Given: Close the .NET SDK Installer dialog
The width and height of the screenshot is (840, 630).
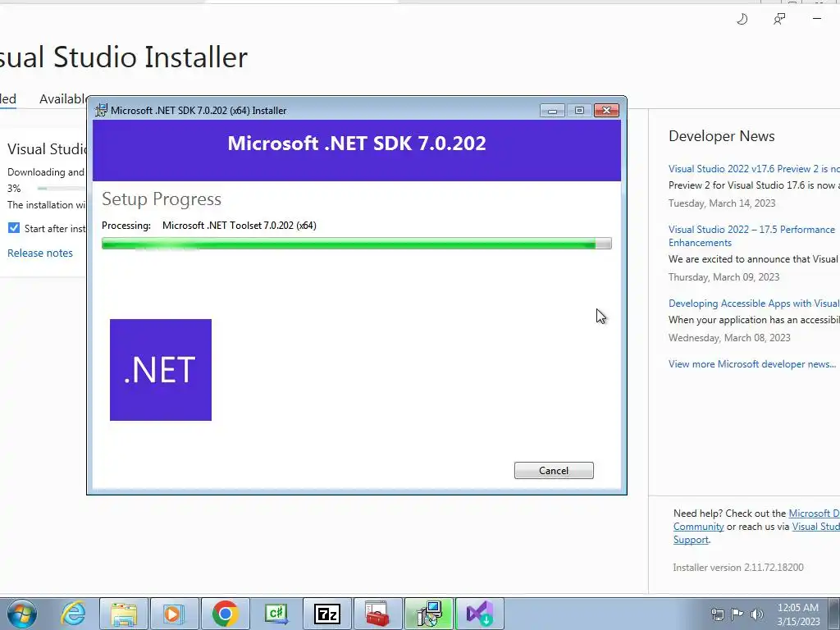Looking at the screenshot, I should (x=606, y=111).
